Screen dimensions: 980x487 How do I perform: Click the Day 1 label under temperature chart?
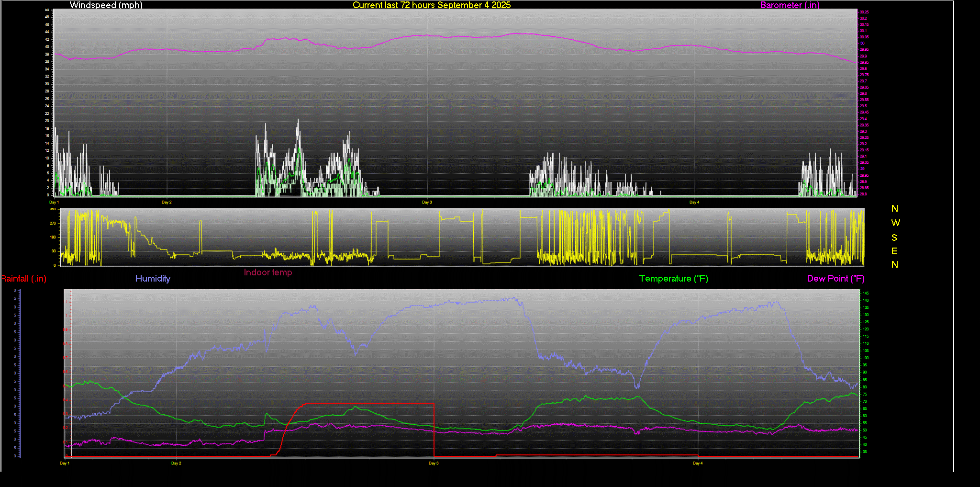65,463
